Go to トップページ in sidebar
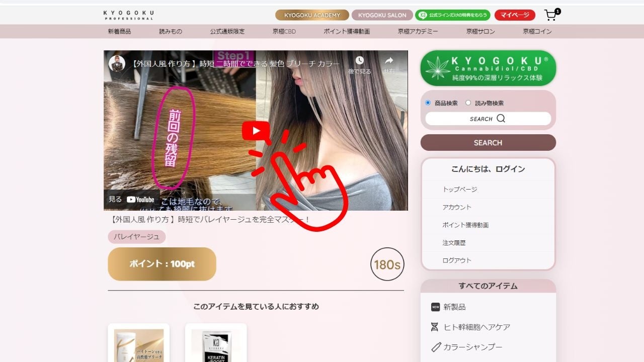This screenshot has height=362, width=644. [460, 190]
